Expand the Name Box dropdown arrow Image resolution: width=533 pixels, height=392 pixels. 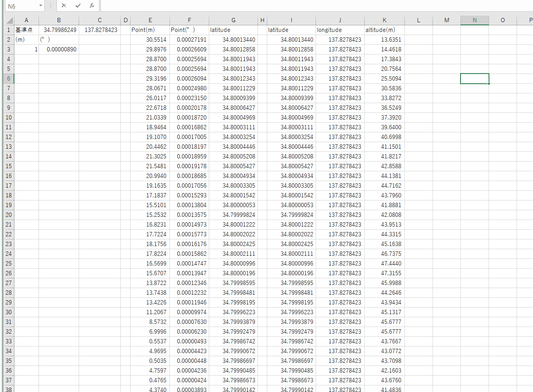41,6
